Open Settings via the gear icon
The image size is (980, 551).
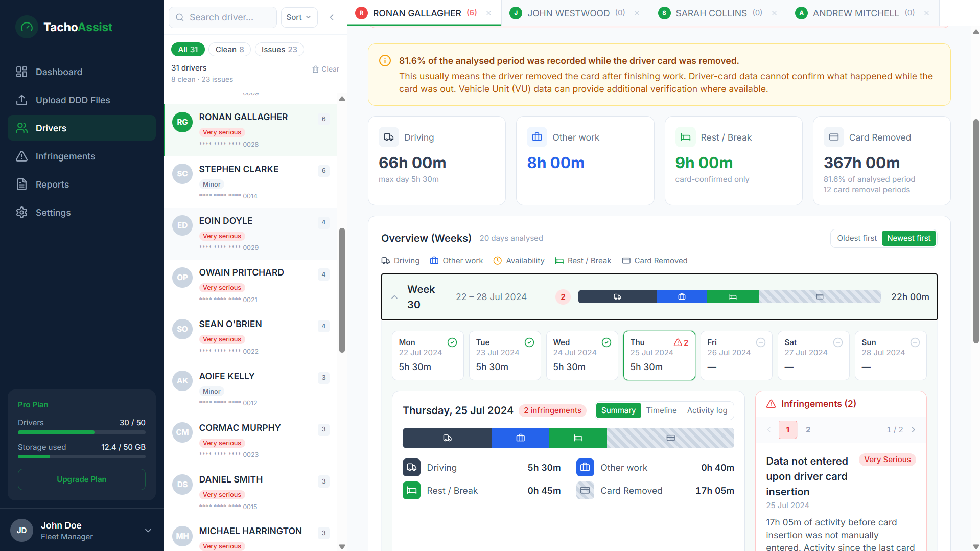pyautogui.click(x=21, y=213)
